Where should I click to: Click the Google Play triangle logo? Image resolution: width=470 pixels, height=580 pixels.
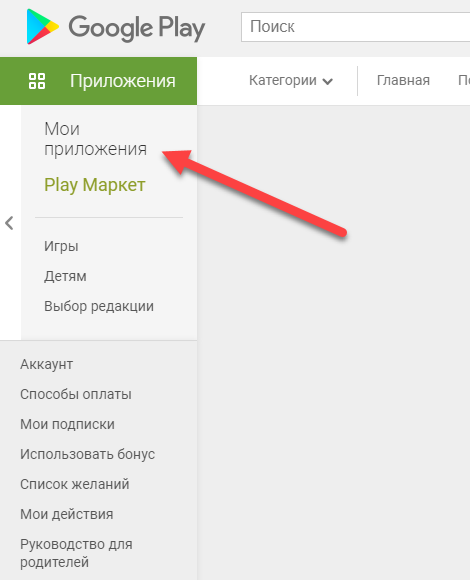click(x=42, y=27)
